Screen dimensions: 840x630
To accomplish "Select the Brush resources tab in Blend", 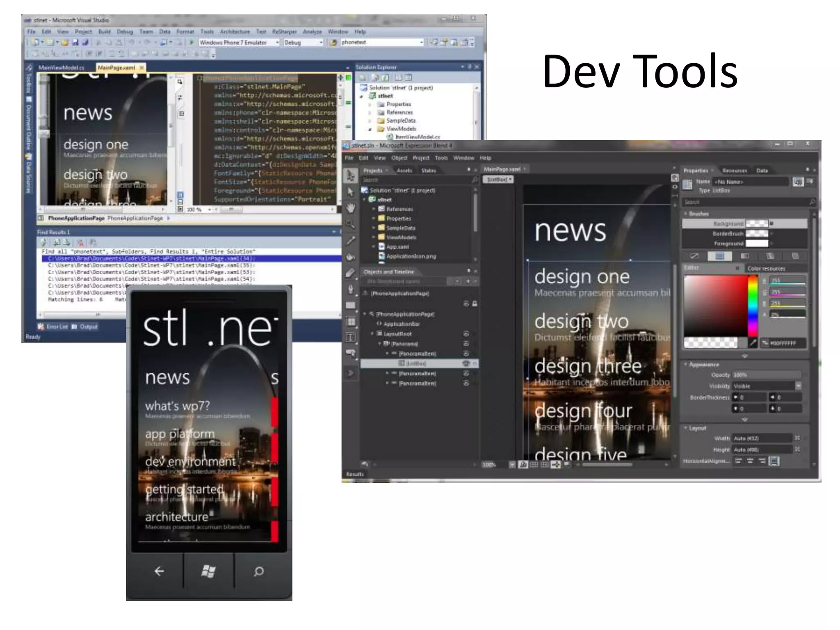I will (795, 256).
